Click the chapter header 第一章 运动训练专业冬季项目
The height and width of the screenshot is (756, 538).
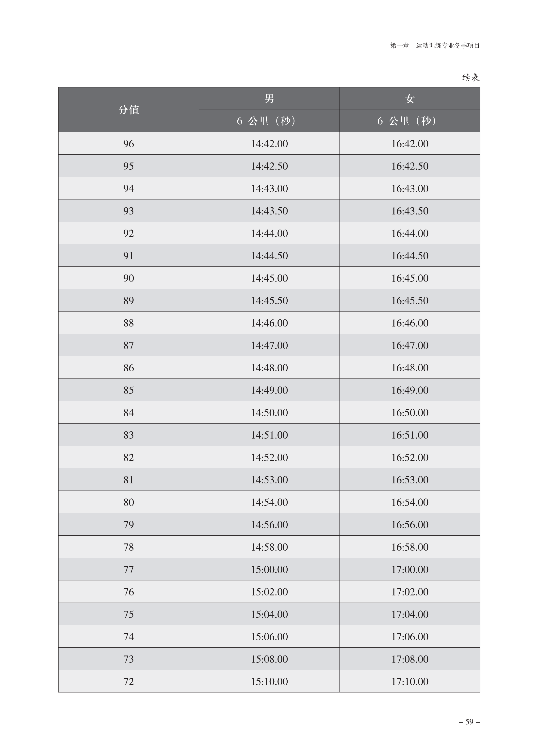click(x=435, y=46)
